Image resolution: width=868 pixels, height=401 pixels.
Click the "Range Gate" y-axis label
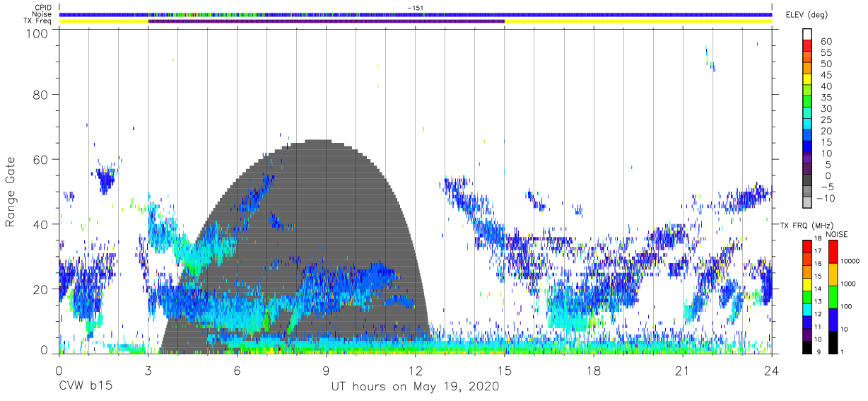tap(11, 192)
